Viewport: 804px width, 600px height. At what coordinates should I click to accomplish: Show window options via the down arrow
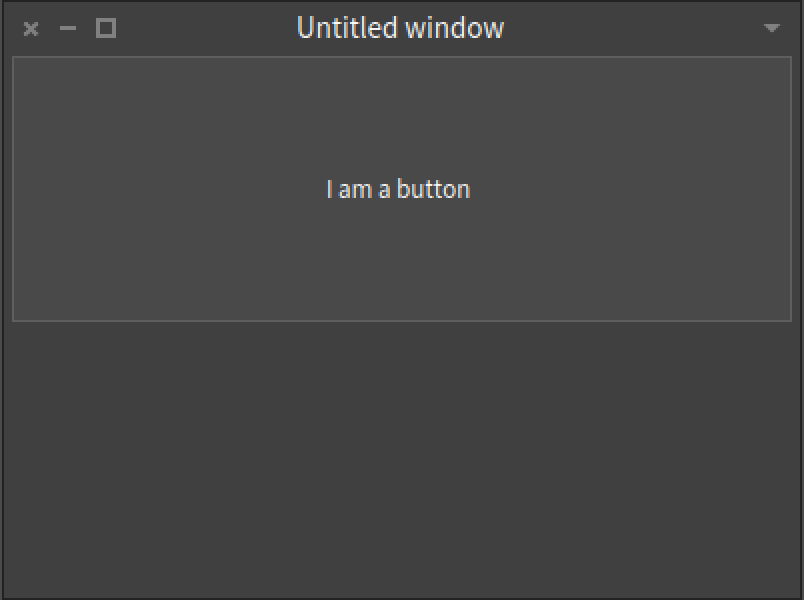pyautogui.click(x=771, y=29)
